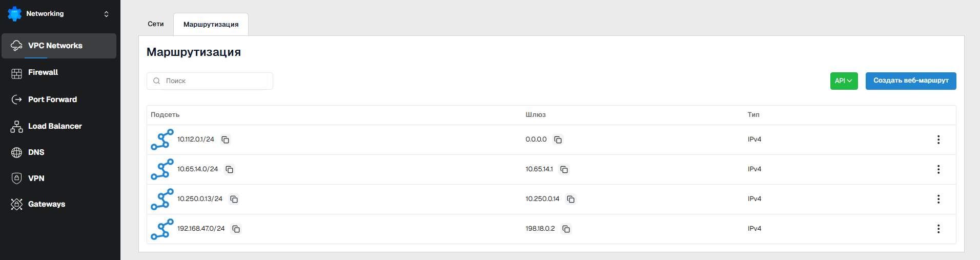This screenshot has height=260, width=980.
Task: Copy gateway address 0.0.0.0
Action: click(558, 139)
